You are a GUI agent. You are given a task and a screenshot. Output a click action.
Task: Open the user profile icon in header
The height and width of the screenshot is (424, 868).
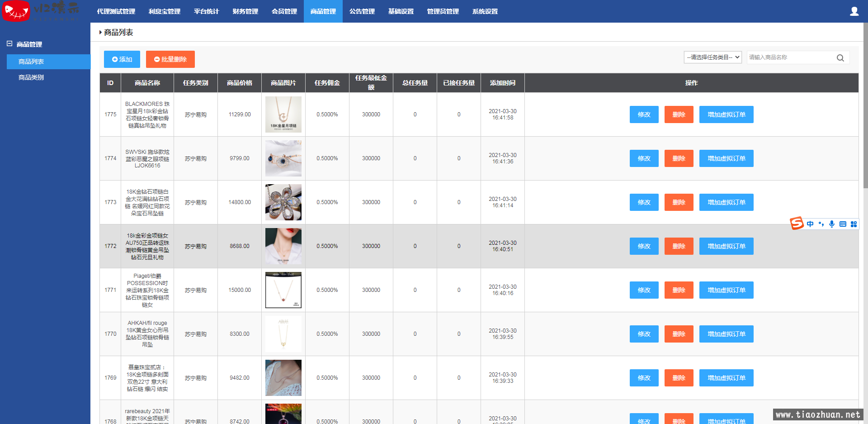854,11
